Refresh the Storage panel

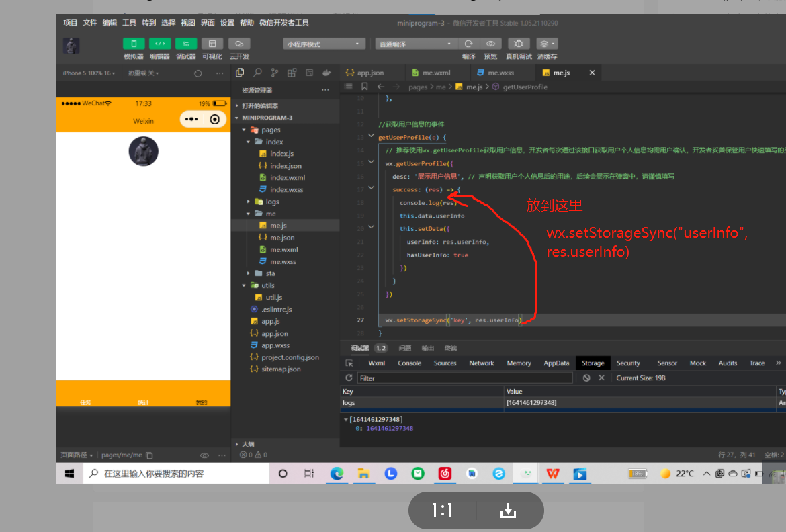(x=349, y=378)
